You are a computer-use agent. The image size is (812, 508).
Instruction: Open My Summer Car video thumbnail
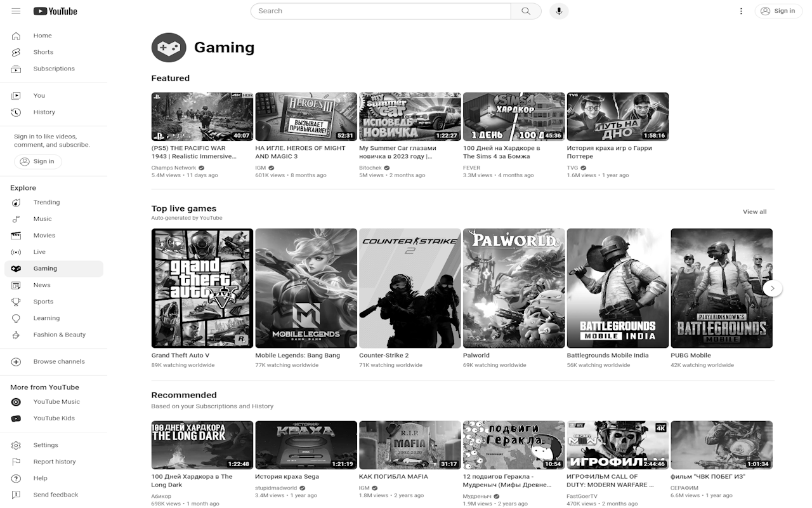tap(410, 117)
